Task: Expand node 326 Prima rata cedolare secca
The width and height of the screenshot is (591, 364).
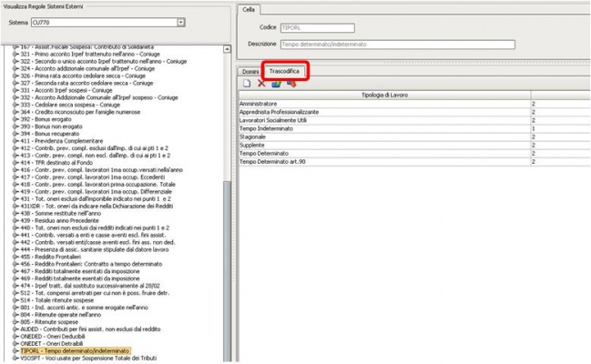Action: point(15,76)
